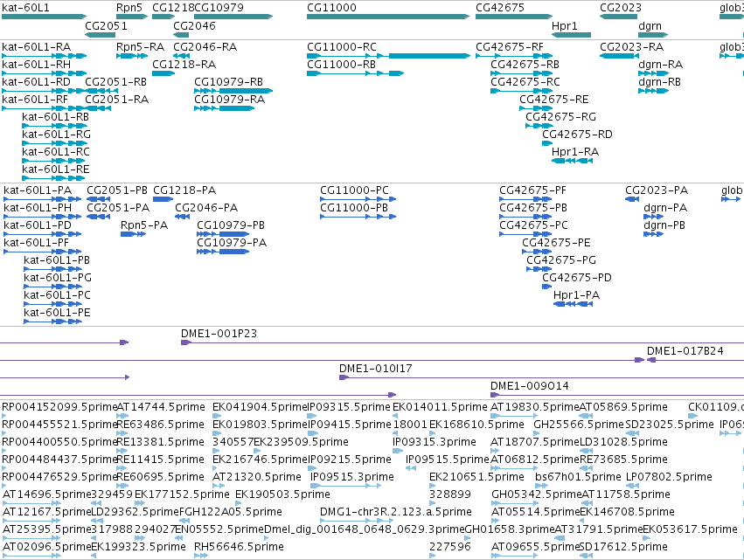This screenshot has height=560, width=744.
Task: Select EST LP07802.5prime
Action: pyautogui.click(x=632, y=486)
